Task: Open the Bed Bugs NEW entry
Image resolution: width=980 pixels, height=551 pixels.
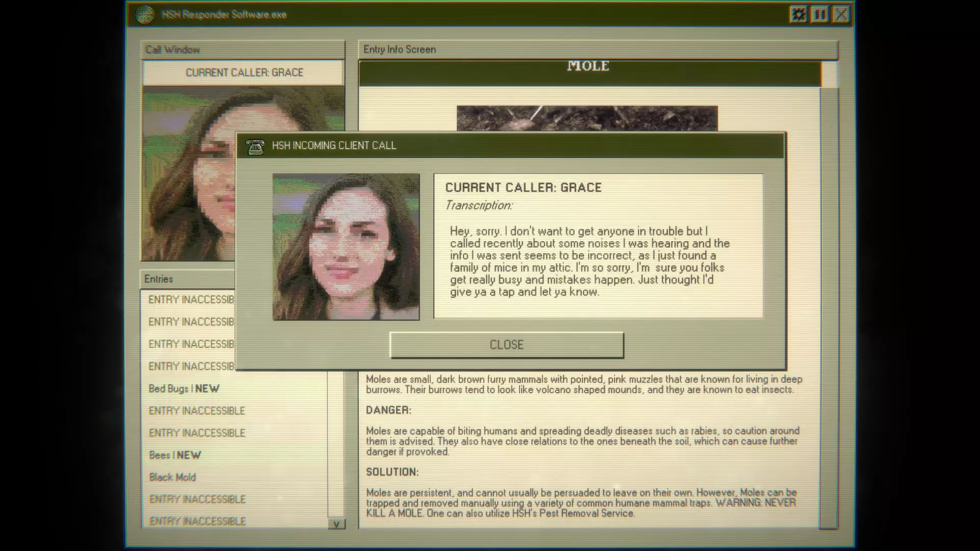Action: pos(184,389)
